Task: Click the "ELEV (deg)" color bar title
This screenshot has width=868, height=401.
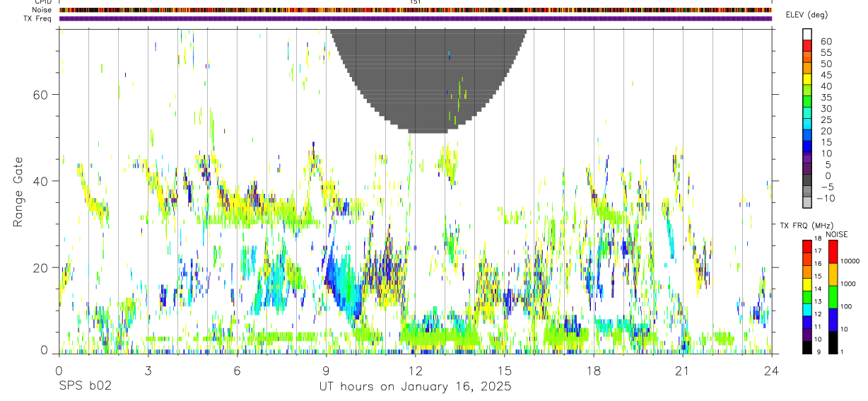Action: click(x=805, y=15)
